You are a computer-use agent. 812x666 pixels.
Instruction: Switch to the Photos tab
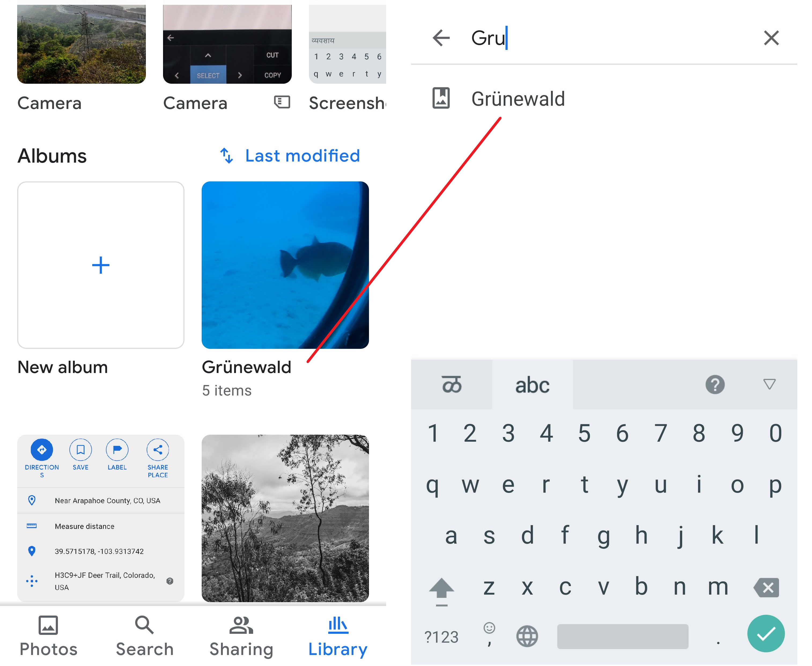tap(48, 636)
